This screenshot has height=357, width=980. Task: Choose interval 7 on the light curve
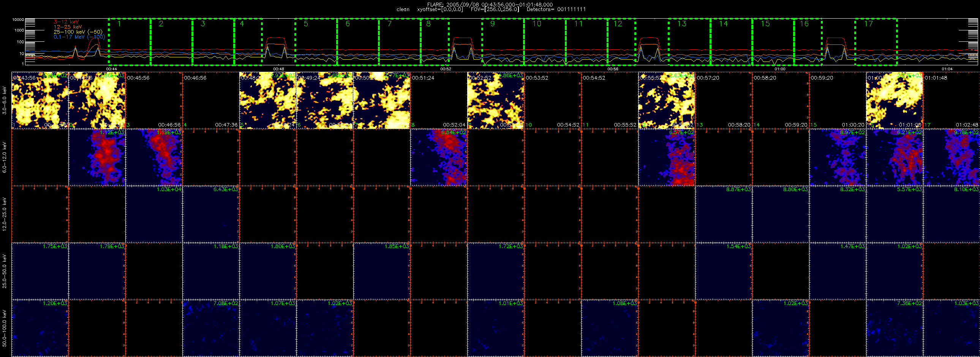coord(389,24)
